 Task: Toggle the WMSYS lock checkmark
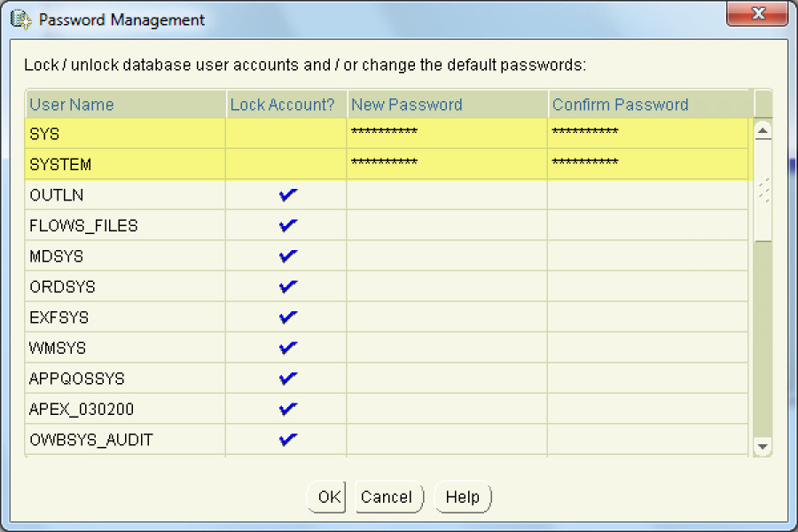[287, 348]
